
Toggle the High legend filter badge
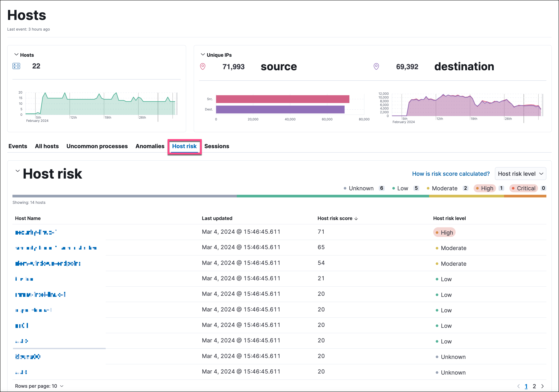[484, 188]
